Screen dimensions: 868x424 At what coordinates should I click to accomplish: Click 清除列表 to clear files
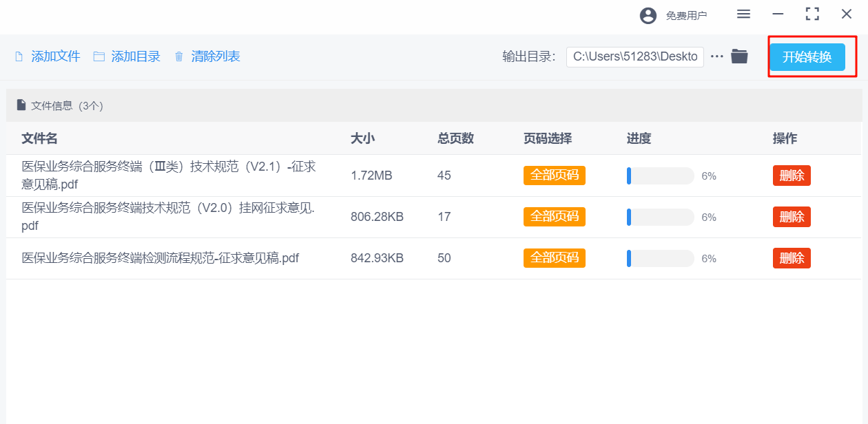click(216, 56)
